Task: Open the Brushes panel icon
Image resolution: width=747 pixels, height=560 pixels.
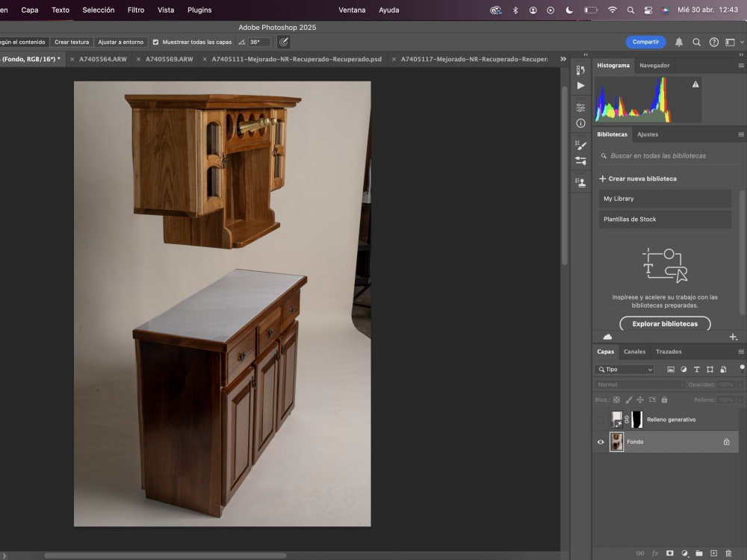Action: click(580, 146)
